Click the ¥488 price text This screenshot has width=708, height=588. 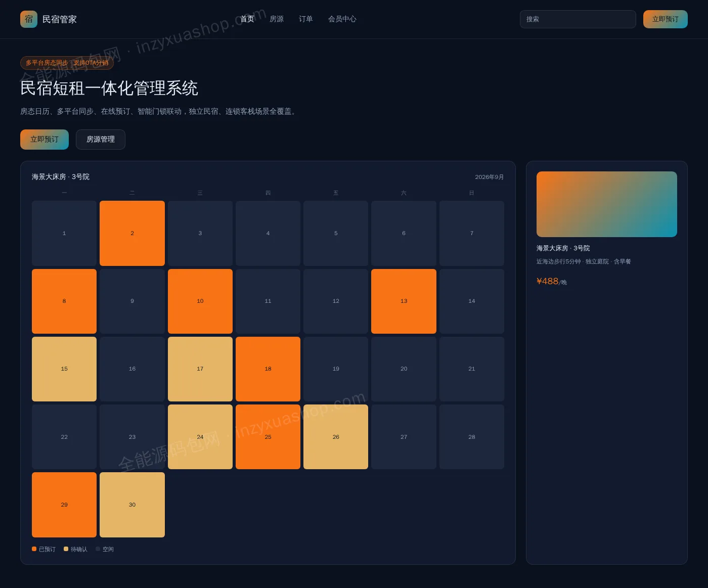(548, 281)
